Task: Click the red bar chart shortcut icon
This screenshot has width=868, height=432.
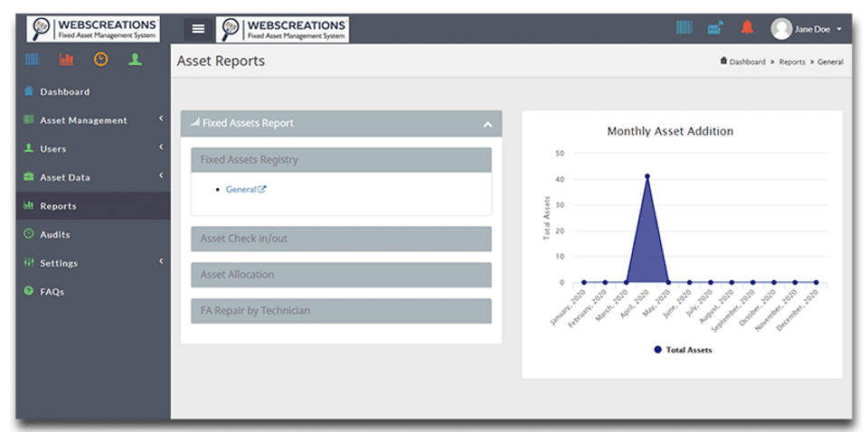Action: tap(66, 59)
